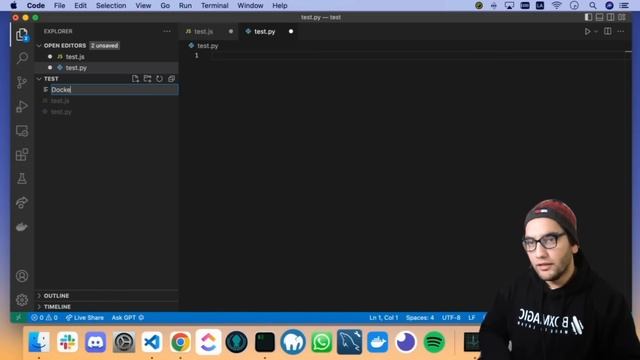Open the Manage gear settings
This screenshot has width=640, height=360.
tap(22, 300)
